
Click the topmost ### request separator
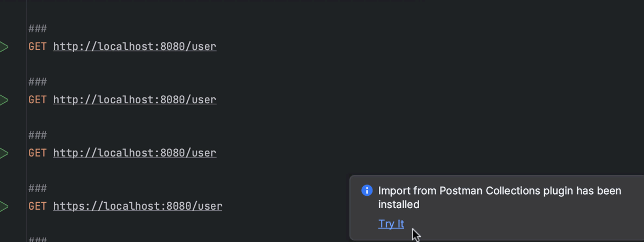click(x=38, y=29)
